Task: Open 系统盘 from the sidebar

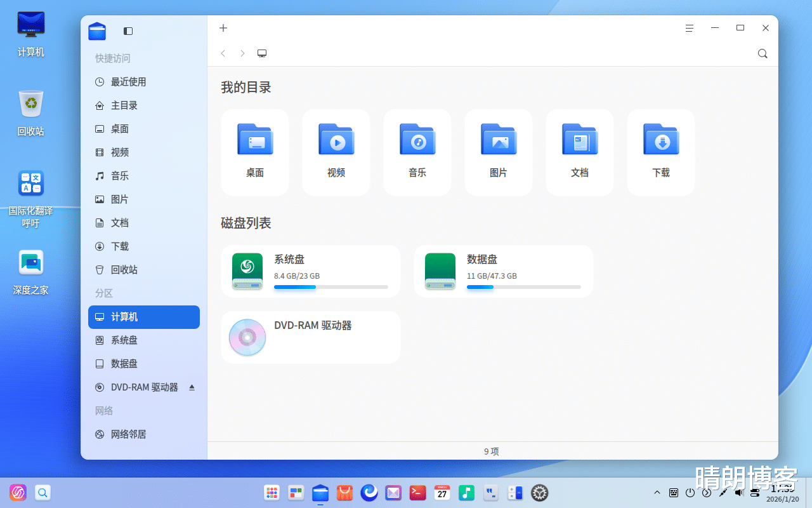Action: pyautogui.click(x=144, y=340)
